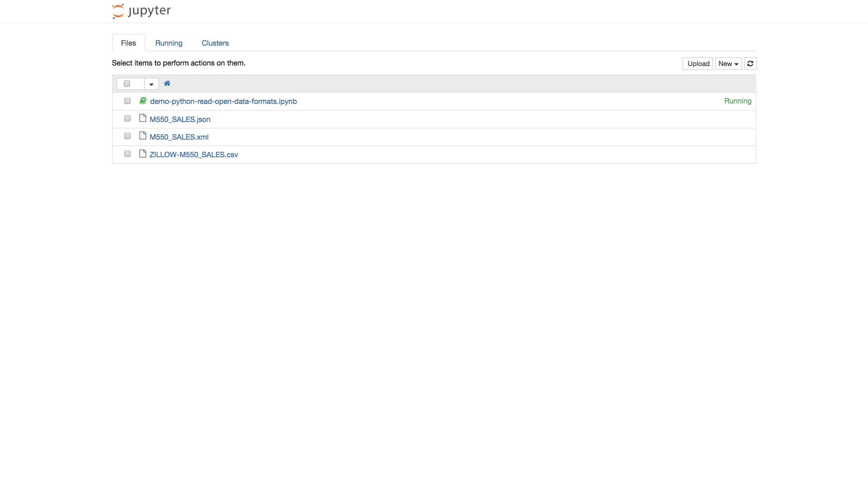This screenshot has width=868, height=488.
Task: Click the file icon beside ZILLOW-M550_SALES.csv
Action: click(x=143, y=154)
